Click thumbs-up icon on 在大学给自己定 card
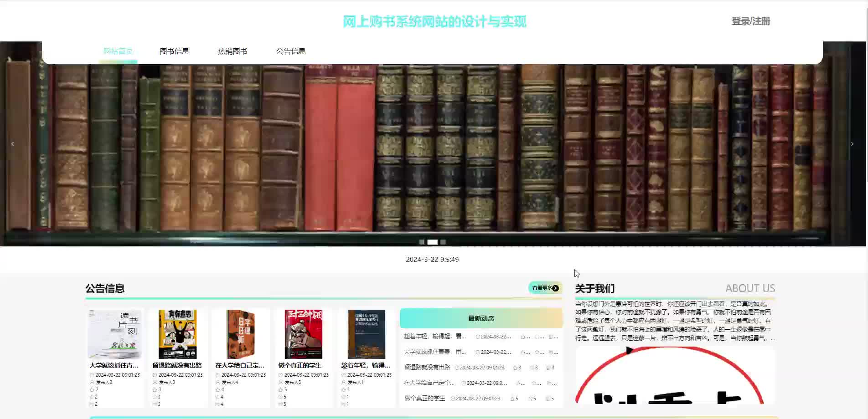The width and height of the screenshot is (868, 419). coord(217,389)
